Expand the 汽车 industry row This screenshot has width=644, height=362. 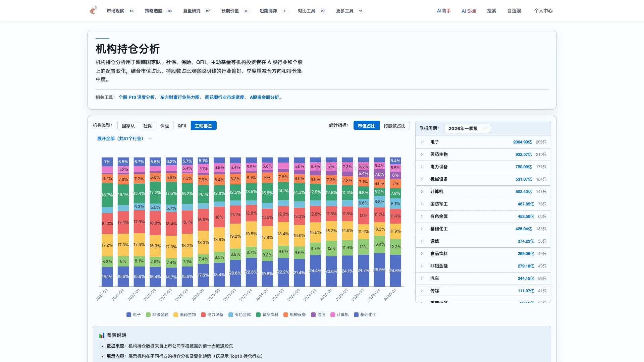point(483,279)
